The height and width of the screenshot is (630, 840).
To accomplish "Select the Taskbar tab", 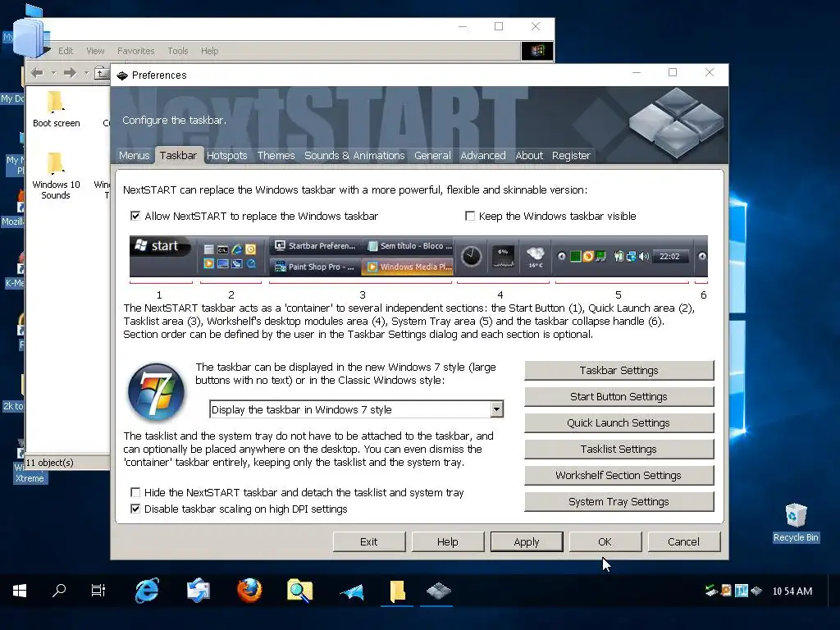I will 178,155.
